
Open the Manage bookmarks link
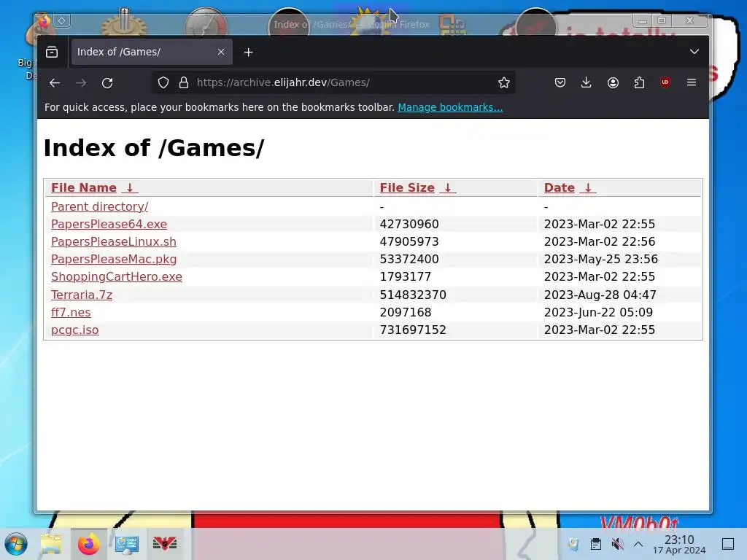(450, 107)
